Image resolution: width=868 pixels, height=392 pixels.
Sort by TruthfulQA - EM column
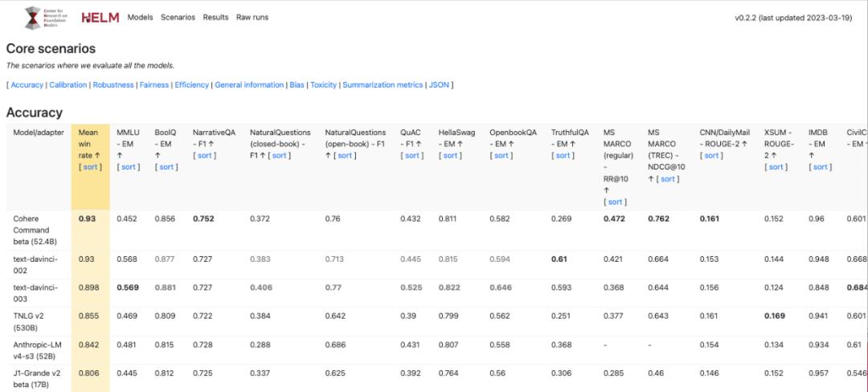(x=563, y=155)
